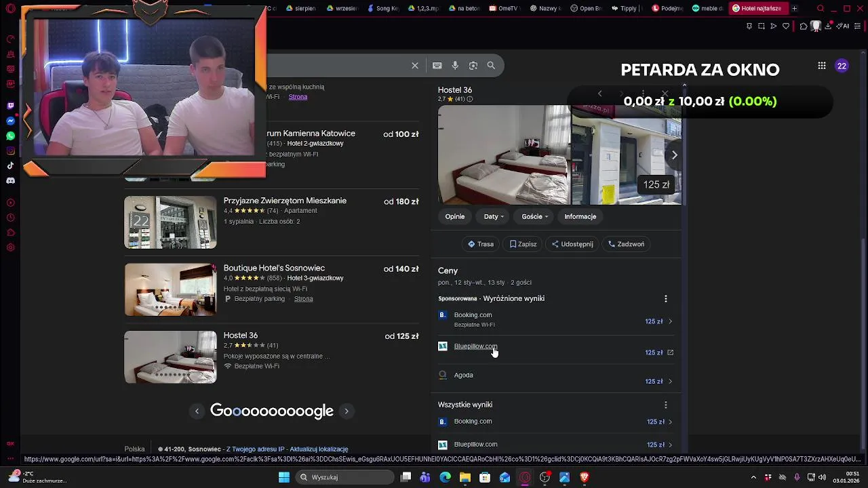Open the Opinie tab
Image resolution: width=868 pixels, height=488 pixels.
455,216
